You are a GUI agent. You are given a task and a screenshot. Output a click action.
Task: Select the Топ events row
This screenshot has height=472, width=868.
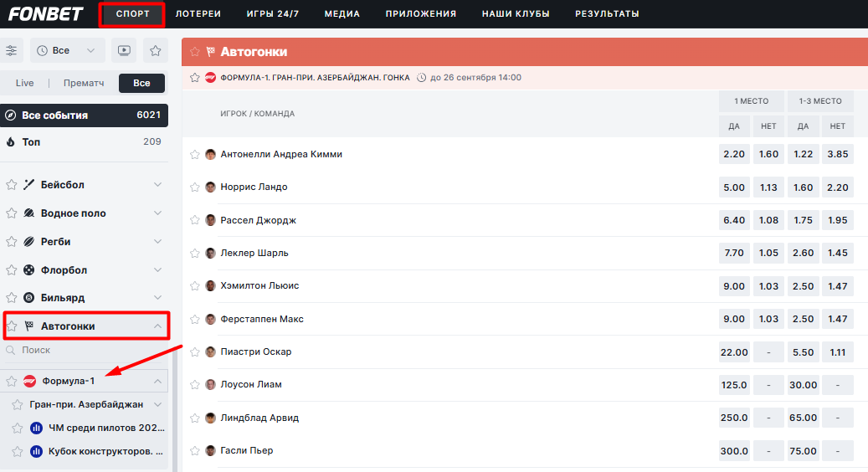click(x=85, y=141)
